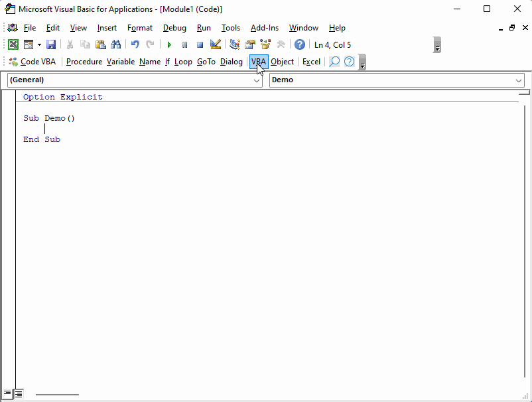This screenshot has width=532, height=402.
Task: Click the Save icon
Action: coord(51,44)
